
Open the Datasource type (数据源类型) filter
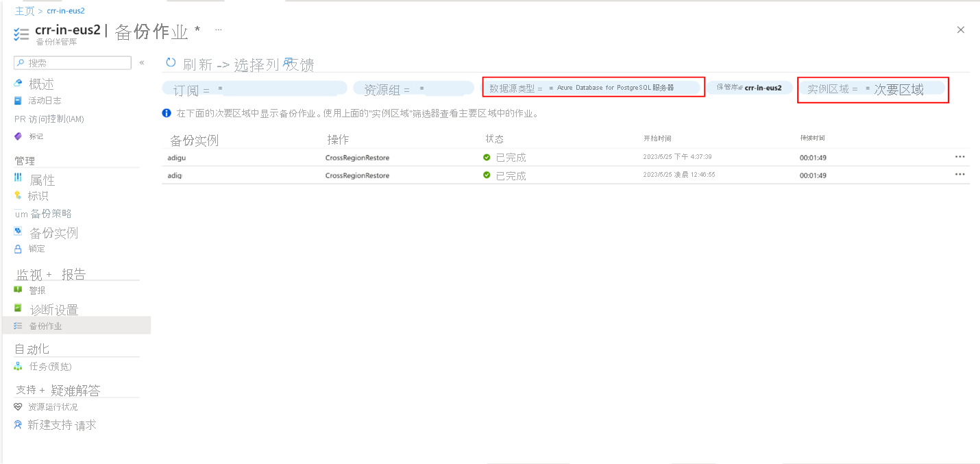pos(594,88)
